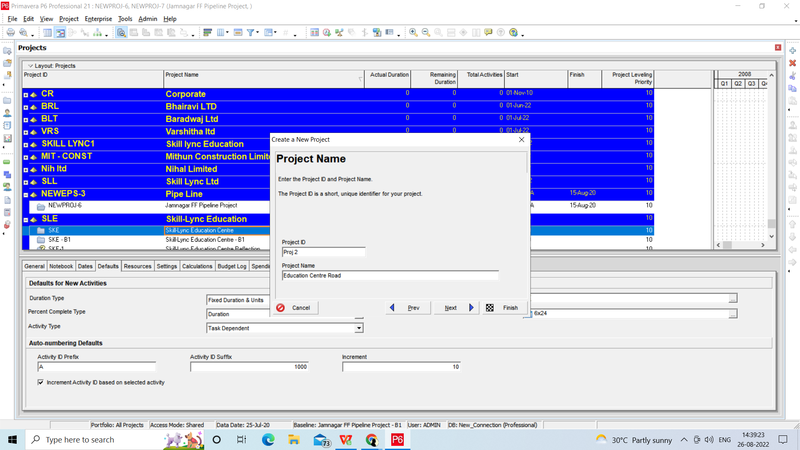Click the Gantt horizontal scrollbar right arrow

click(763, 245)
